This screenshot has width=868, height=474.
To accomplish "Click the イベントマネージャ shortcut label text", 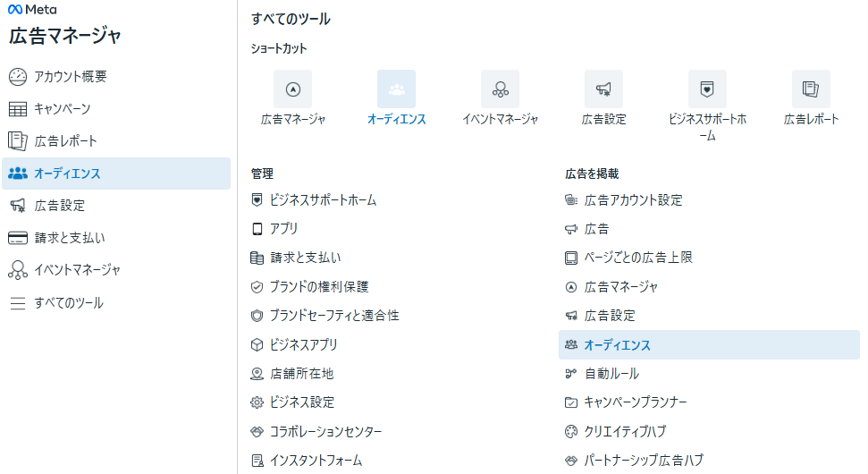I will pyautogui.click(x=500, y=119).
